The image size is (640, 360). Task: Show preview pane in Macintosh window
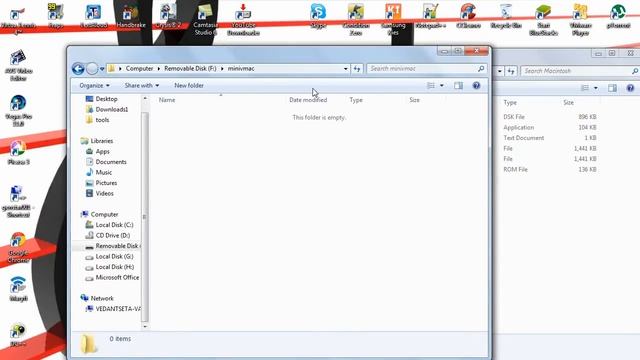coord(612,88)
